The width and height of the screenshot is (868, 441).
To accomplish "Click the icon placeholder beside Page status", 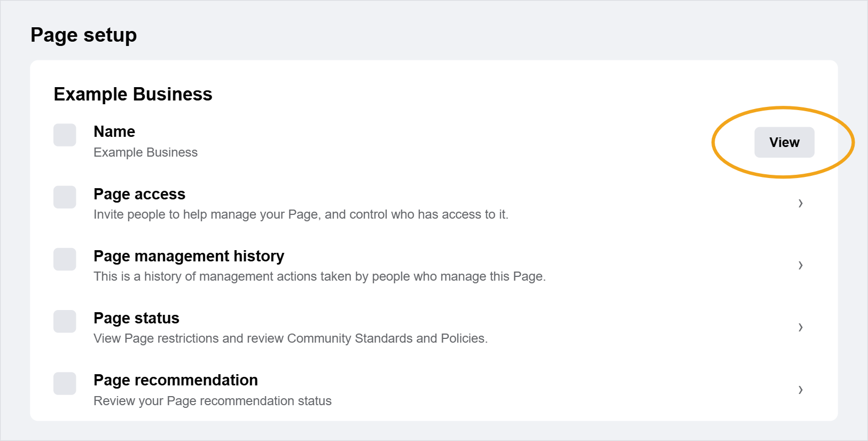I will [x=65, y=321].
